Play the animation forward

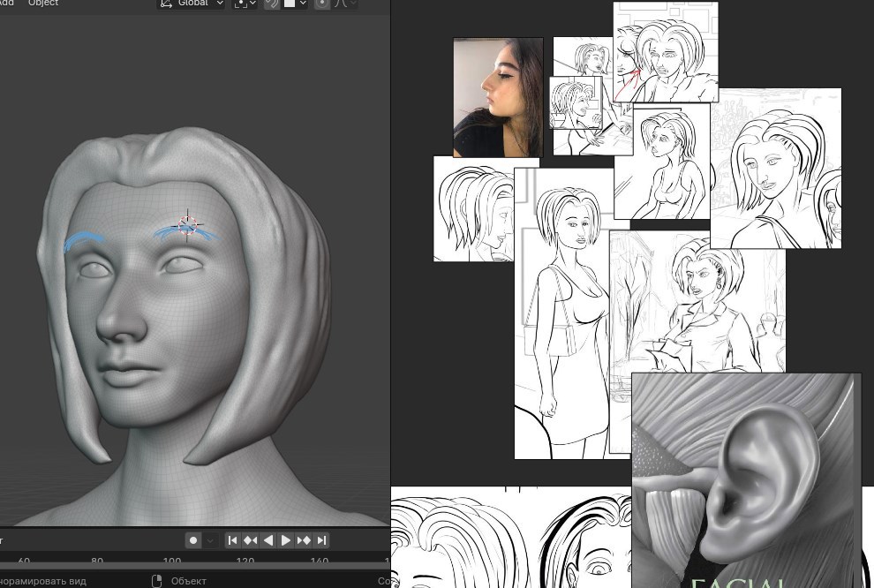pyautogui.click(x=285, y=540)
